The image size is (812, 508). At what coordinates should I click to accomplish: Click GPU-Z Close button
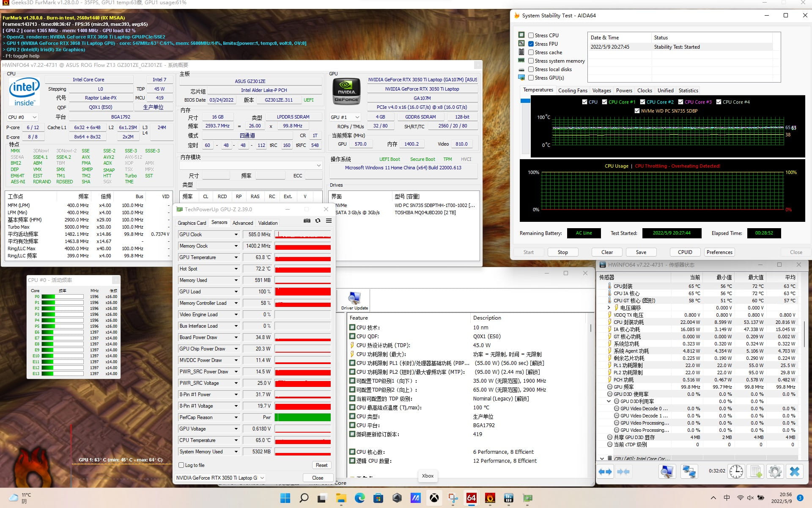point(318,478)
